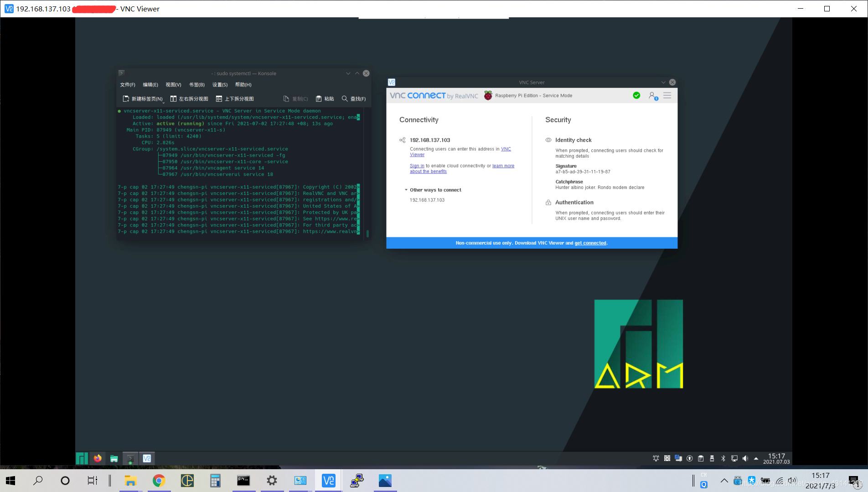Open Chrome from Windows taskbar
This screenshot has height=492, width=868.
point(159,481)
